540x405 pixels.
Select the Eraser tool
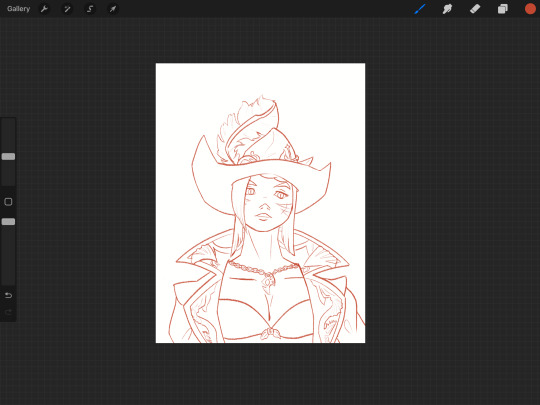click(475, 9)
